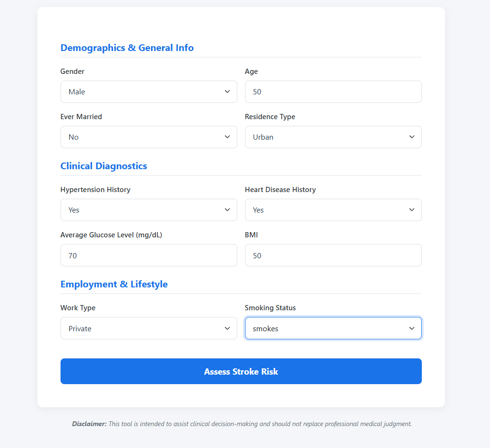
Task: Focus the Age input field
Action: (333, 92)
